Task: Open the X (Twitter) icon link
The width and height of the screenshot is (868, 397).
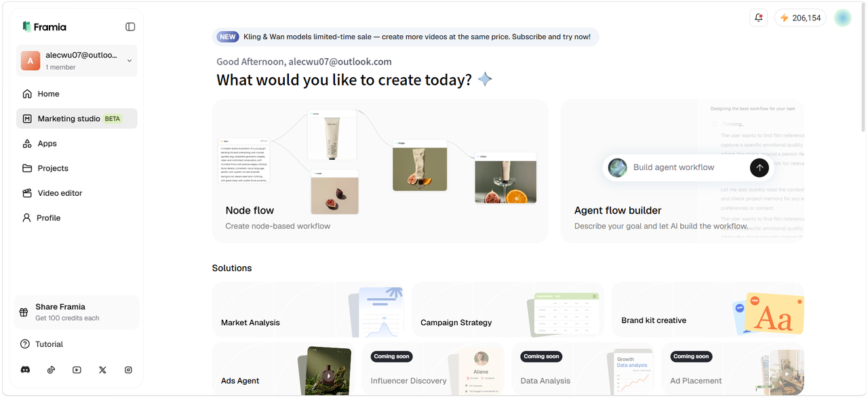Action: pyautogui.click(x=102, y=370)
